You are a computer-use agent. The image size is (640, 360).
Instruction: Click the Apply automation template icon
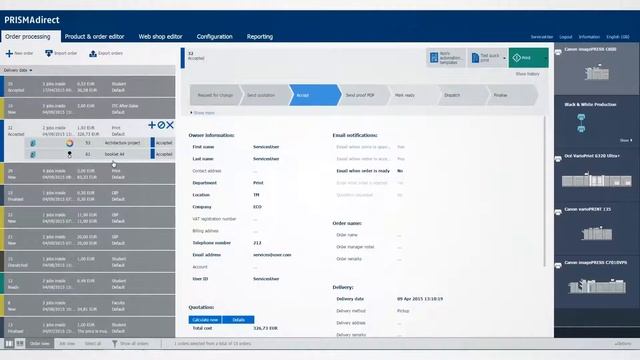pyautogui.click(x=434, y=58)
